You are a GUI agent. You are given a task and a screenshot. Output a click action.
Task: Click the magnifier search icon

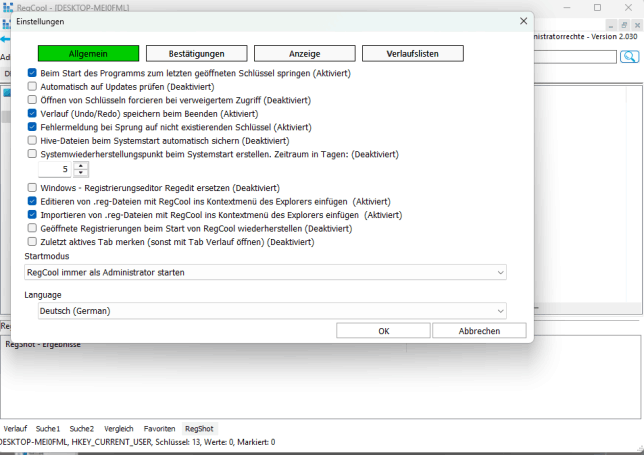click(x=629, y=57)
